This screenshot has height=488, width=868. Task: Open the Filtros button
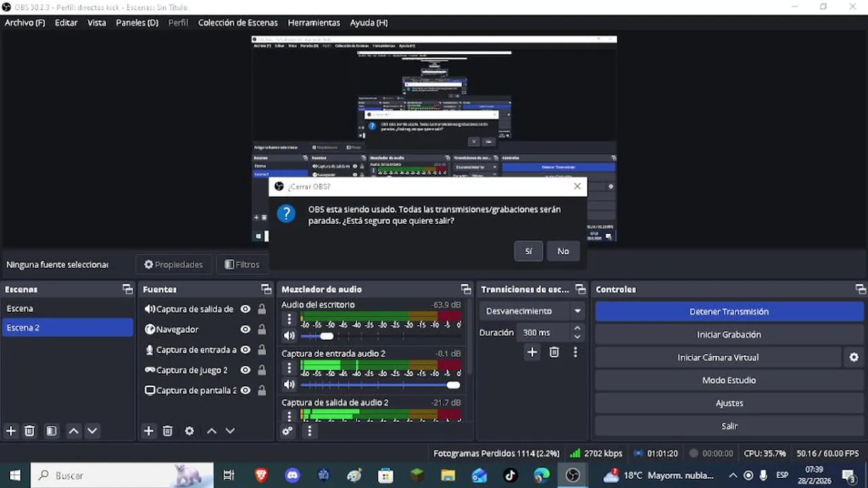point(242,264)
